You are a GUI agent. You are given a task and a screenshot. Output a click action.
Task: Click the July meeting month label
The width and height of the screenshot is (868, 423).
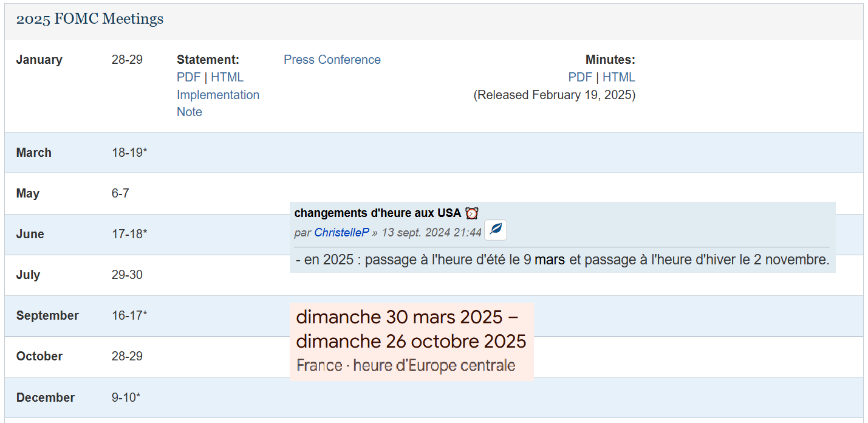[28, 275]
